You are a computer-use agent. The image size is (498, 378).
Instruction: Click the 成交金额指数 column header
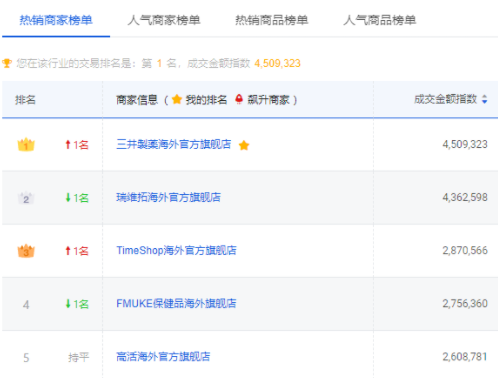pos(445,99)
